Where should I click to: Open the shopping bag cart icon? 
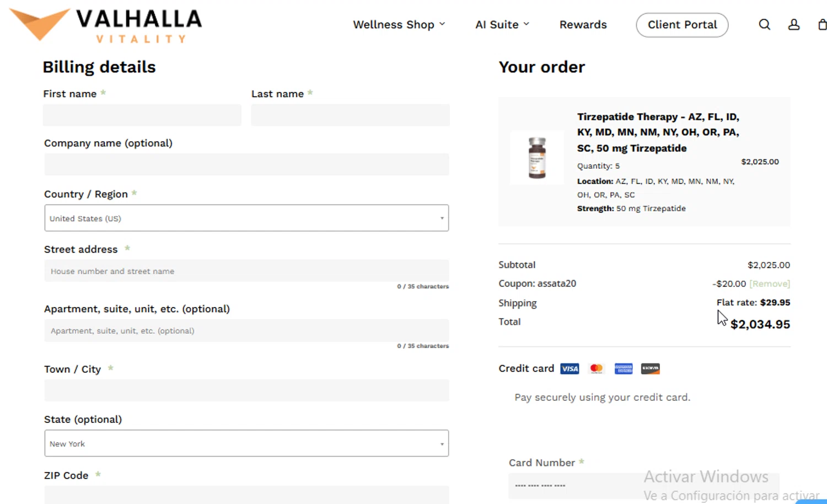pos(821,25)
